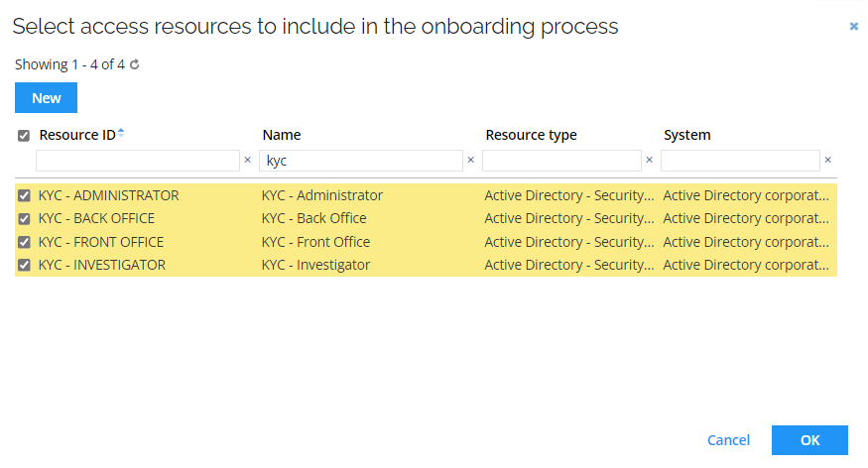This screenshot has height=468, width=868.
Task: Focus the Name filter input field
Action: (361, 161)
